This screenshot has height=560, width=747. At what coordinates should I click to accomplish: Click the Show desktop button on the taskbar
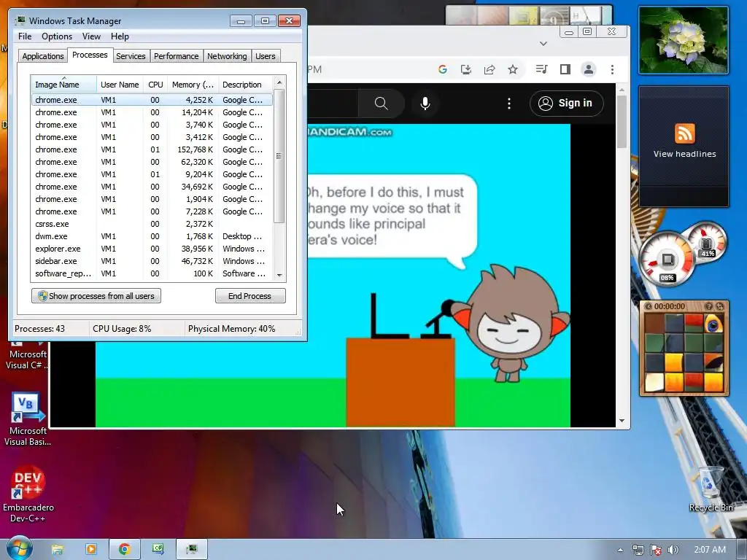point(742,550)
